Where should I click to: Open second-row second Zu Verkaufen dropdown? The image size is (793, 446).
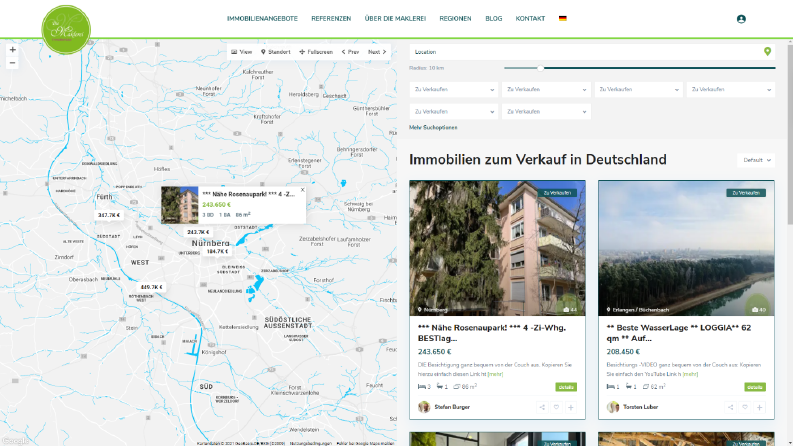click(546, 112)
